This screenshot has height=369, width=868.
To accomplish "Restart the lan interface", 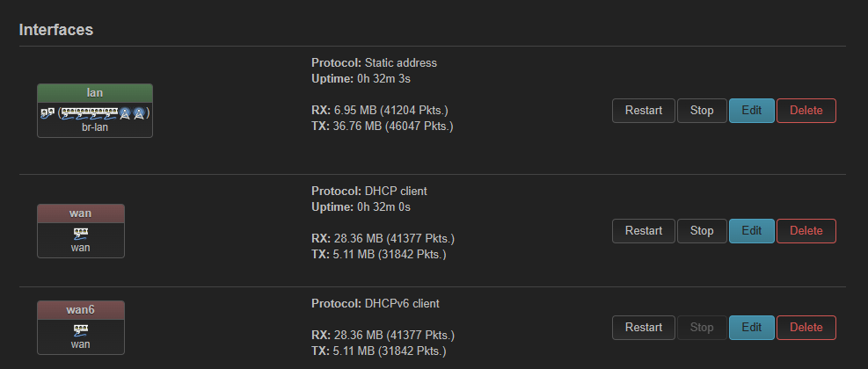I will pos(643,111).
